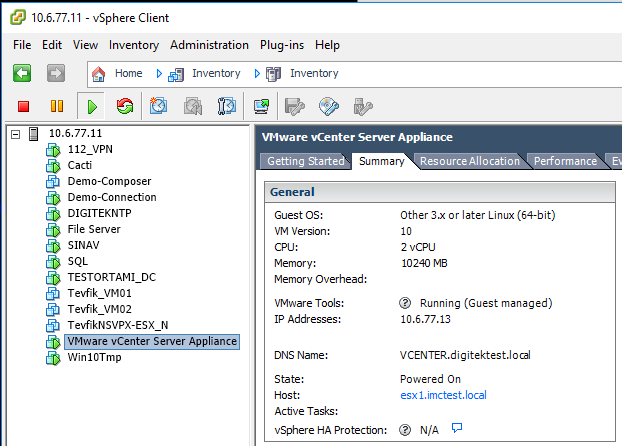Screen dimensions: 622x446
Task: Click the Revert to current snapshot icon
Action: pyautogui.click(x=193, y=106)
